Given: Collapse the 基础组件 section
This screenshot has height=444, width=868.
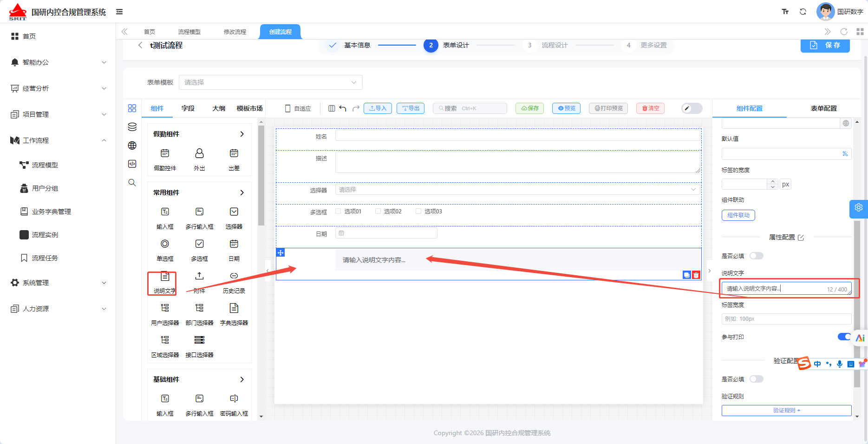Looking at the screenshot, I should [242, 379].
